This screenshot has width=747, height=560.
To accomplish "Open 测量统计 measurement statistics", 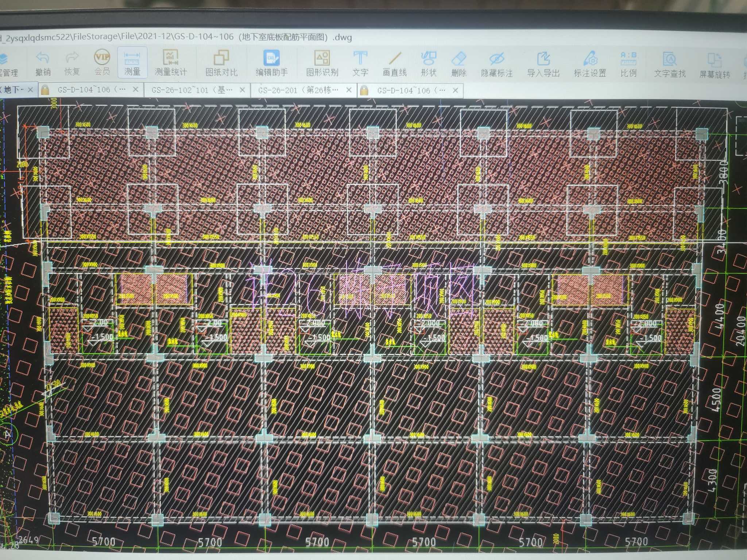I will coord(170,63).
